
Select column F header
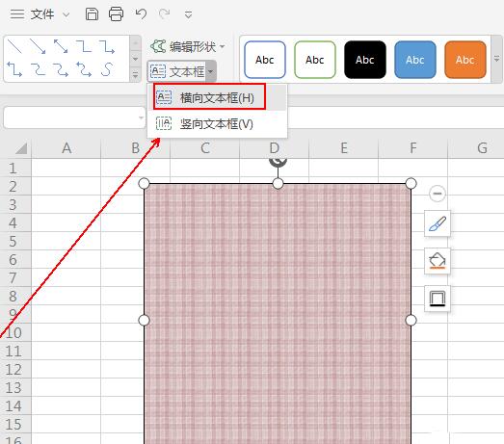[x=413, y=148]
